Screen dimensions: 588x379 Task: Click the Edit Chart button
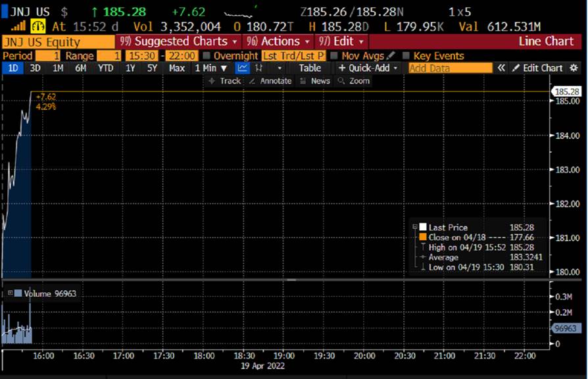tap(538, 68)
